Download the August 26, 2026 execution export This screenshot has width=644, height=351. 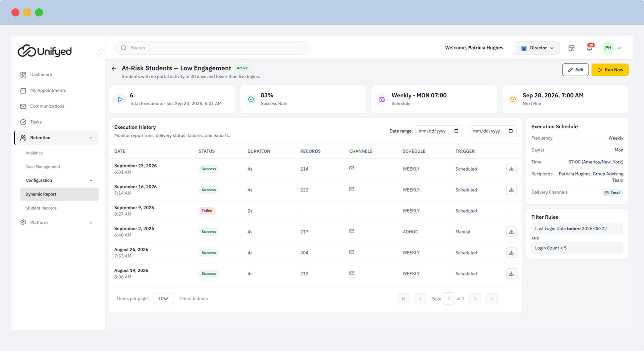point(511,253)
